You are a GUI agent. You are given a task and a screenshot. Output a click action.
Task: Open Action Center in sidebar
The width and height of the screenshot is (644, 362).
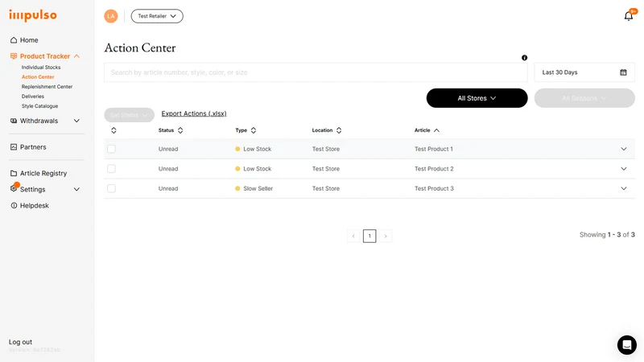tap(38, 76)
